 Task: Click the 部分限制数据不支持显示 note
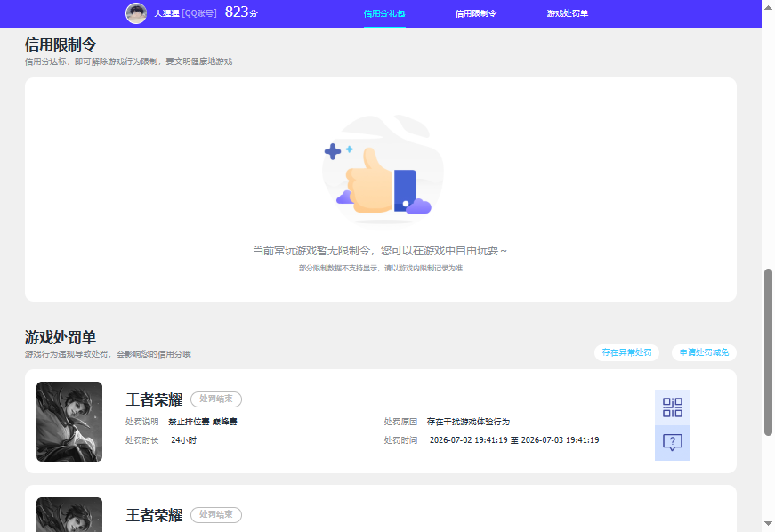point(381,268)
